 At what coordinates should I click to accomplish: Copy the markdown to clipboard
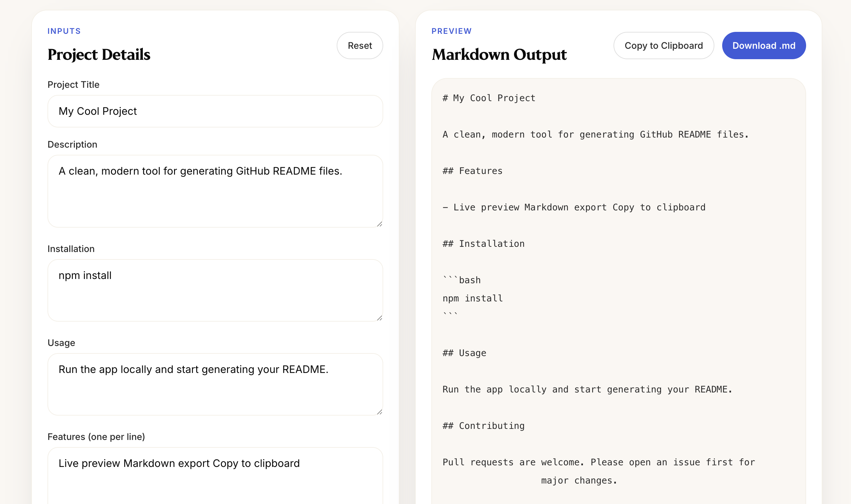coord(663,45)
